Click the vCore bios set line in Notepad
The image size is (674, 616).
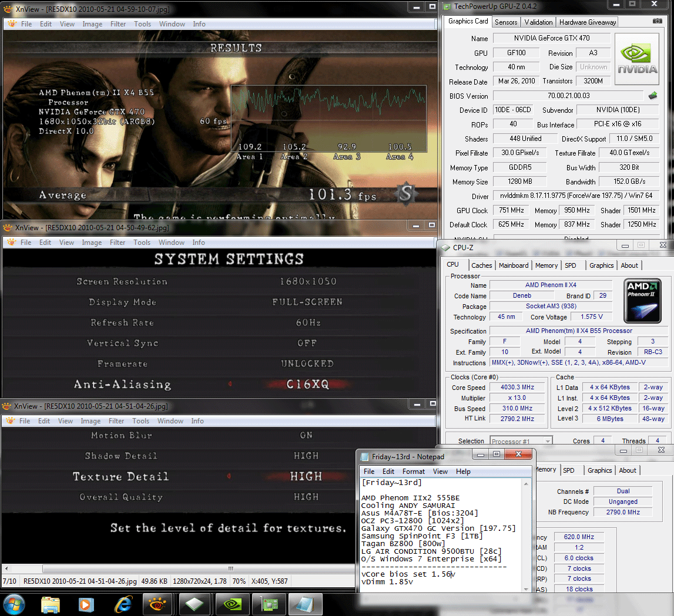pos(408,574)
